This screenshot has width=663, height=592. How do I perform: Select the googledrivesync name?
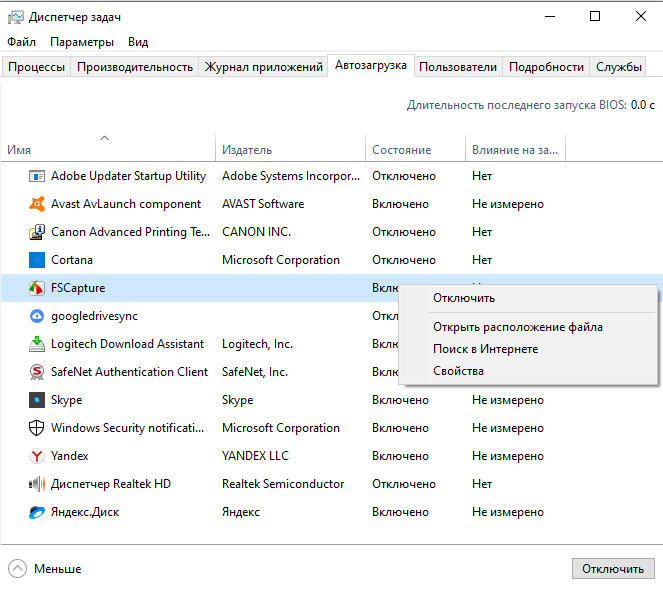point(94,316)
